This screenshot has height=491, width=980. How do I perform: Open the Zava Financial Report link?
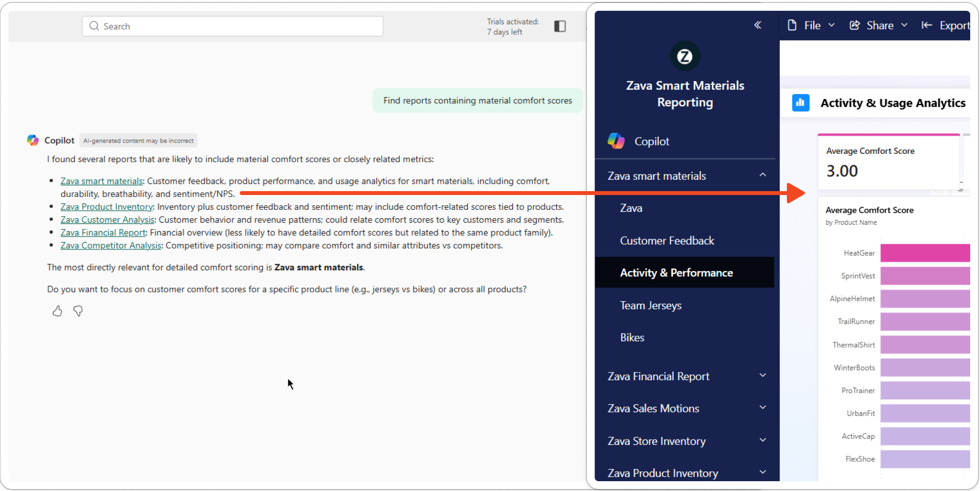103,232
